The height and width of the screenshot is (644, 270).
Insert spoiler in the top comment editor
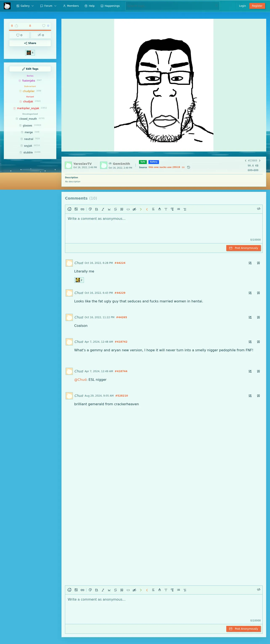(x=134, y=209)
